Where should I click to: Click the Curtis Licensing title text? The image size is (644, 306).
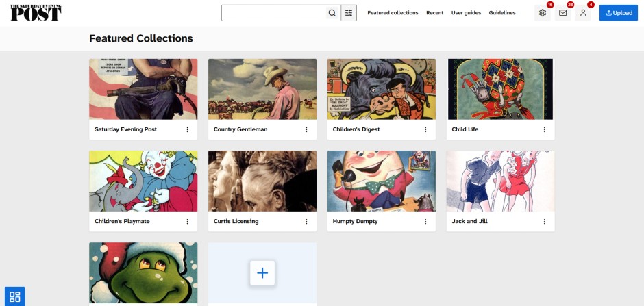236,221
